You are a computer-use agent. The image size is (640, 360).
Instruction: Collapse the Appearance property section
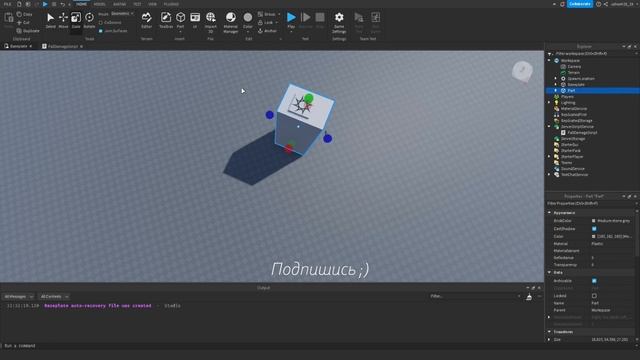pos(549,213)
